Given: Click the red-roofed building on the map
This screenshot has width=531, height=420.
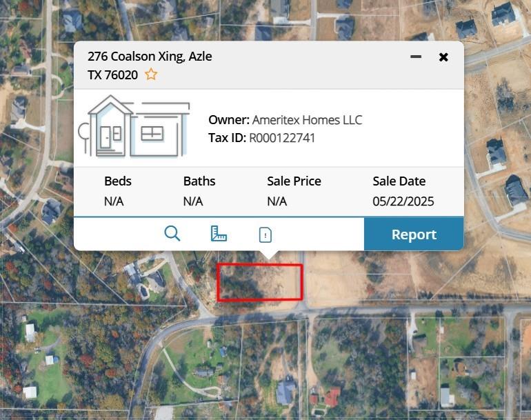Looking at the screenshot, I should [x=332, y=397].
